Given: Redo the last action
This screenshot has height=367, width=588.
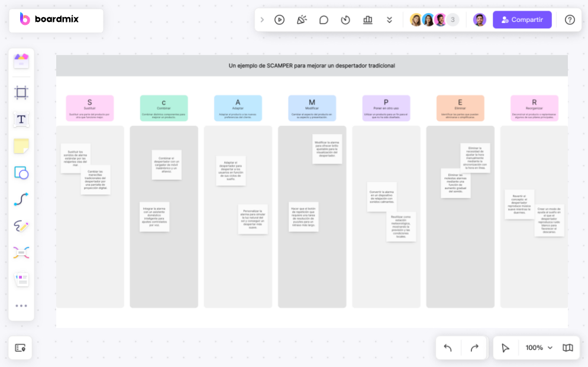Looking at the screenshot, I should click(x=474, y=348).
